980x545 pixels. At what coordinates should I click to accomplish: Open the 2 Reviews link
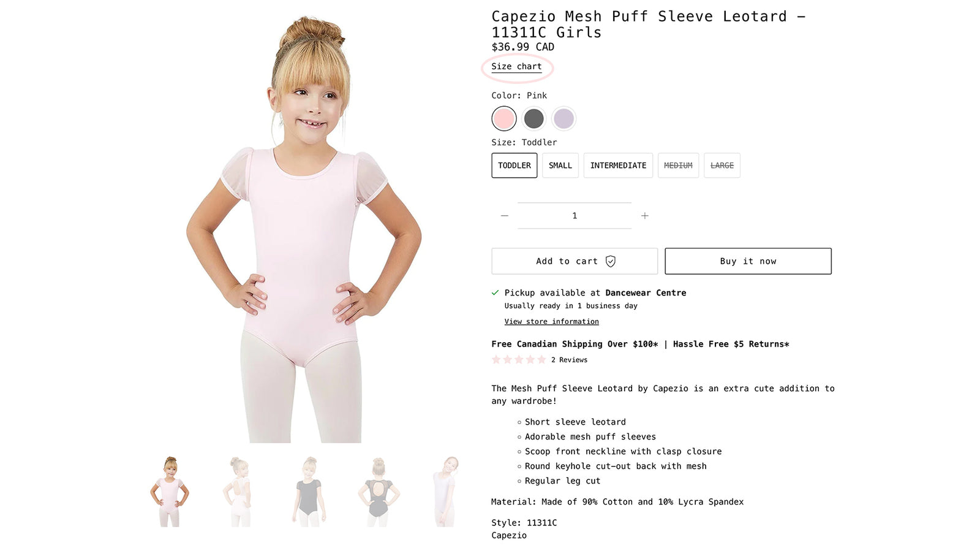tap(569, 360)
